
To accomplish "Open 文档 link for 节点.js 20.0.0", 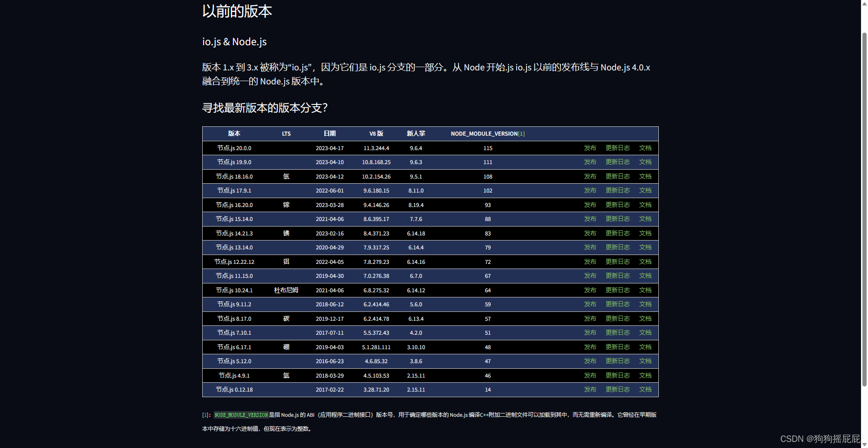I will click(645, 148).
